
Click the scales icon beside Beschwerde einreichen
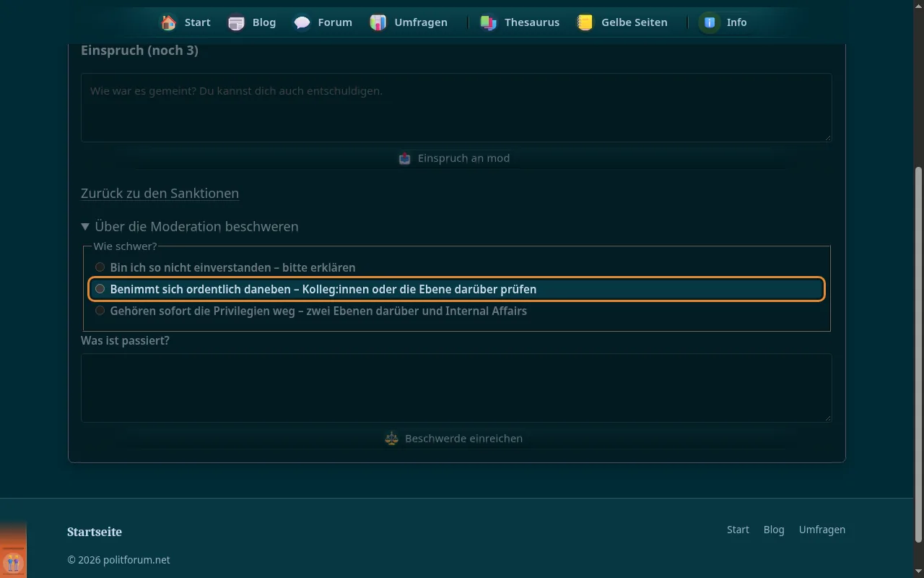tap(392, 439)
